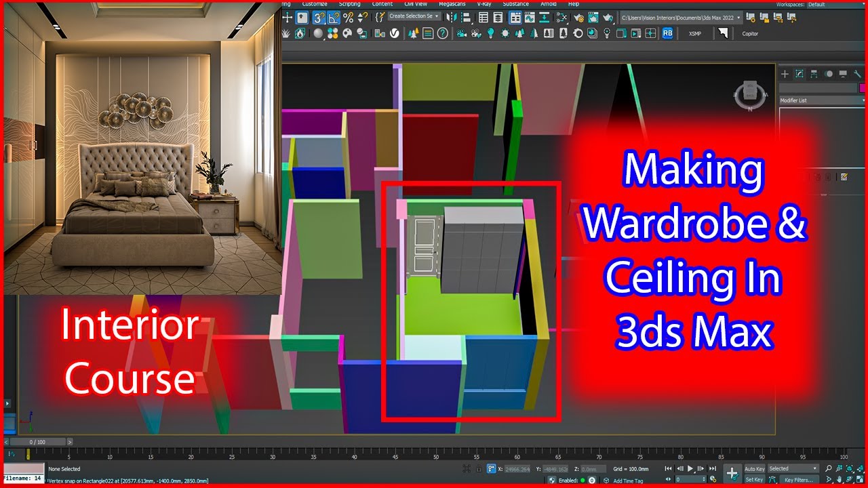
Task: Click the ViewCube navigation widget
Action: pos(750,94)
